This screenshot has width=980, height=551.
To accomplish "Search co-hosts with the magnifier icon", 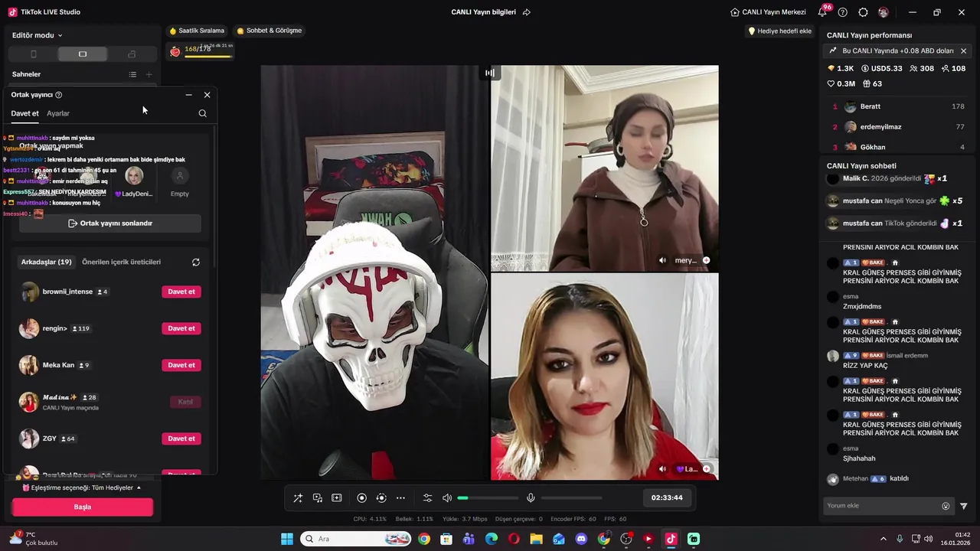I will 202,113.
